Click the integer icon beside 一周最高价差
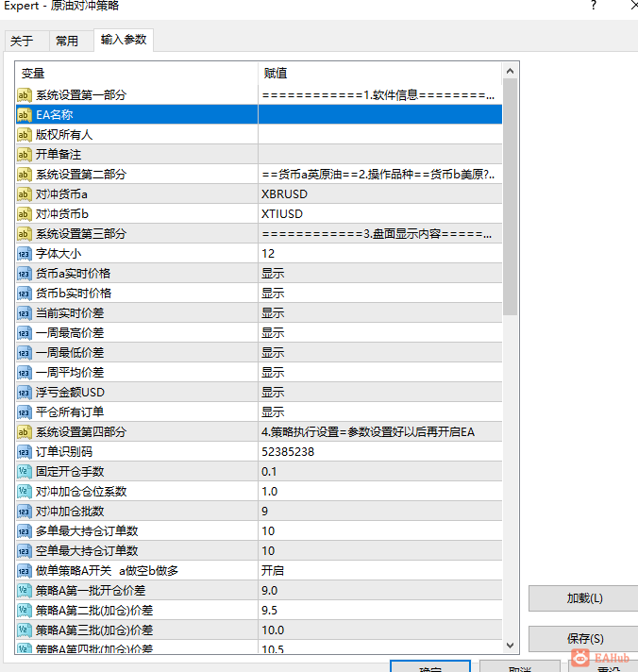Viewport: 638px width, 672px height. point(25,333)
